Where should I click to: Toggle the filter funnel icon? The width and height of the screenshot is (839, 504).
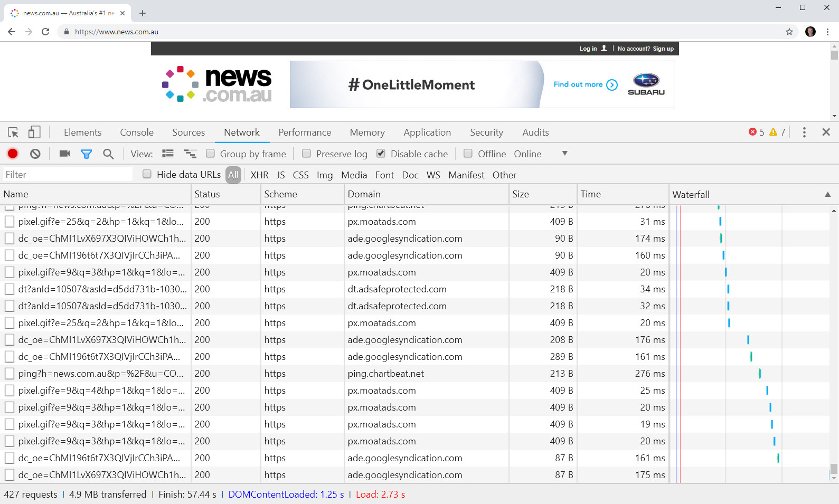tap(86, 154)
